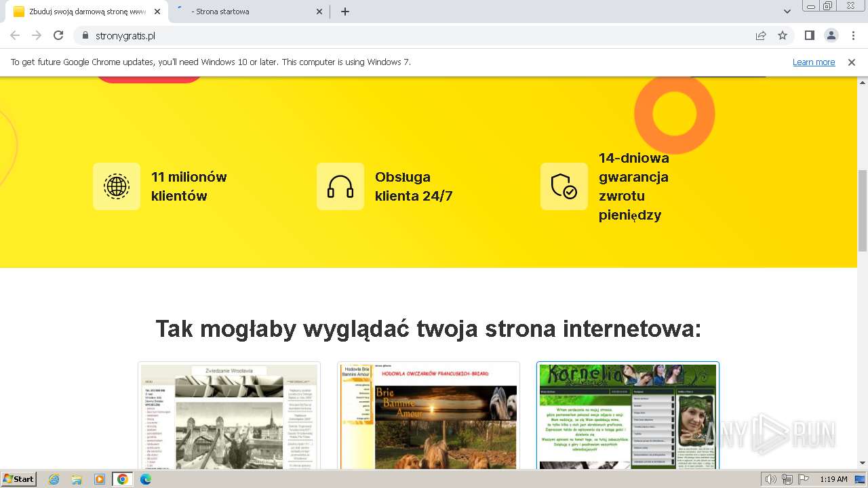The width and height of the screenshot is (868, 488).
Task: Select the Chrome icon in the taskbar
Action: pyautogui.click(x=123, y=479)
